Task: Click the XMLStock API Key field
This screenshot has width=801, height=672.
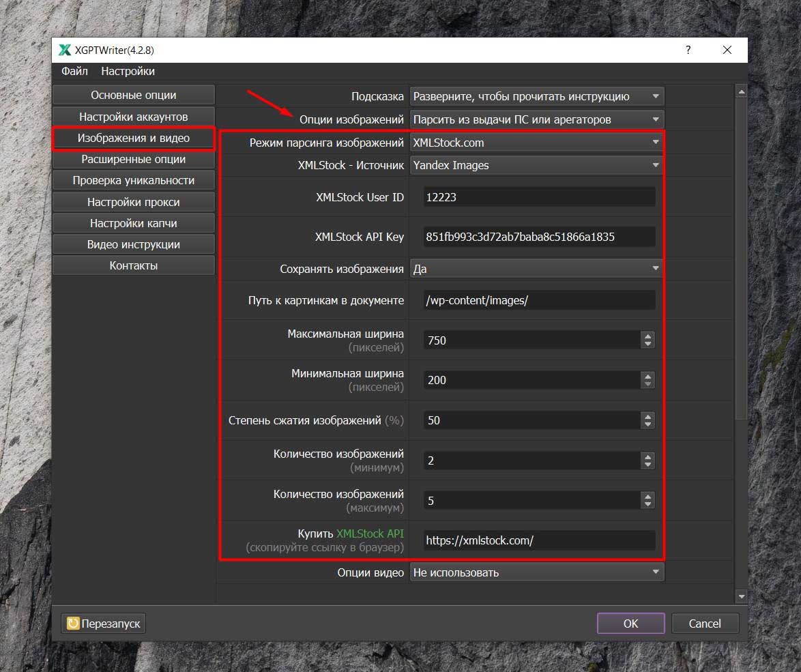Action: (x=539, y=237)
